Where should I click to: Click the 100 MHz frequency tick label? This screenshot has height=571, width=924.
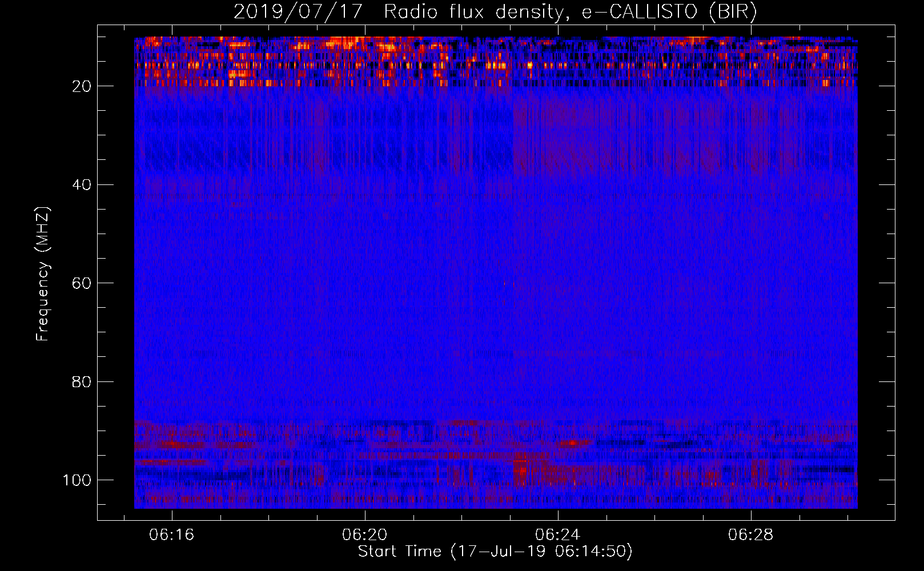77,480
